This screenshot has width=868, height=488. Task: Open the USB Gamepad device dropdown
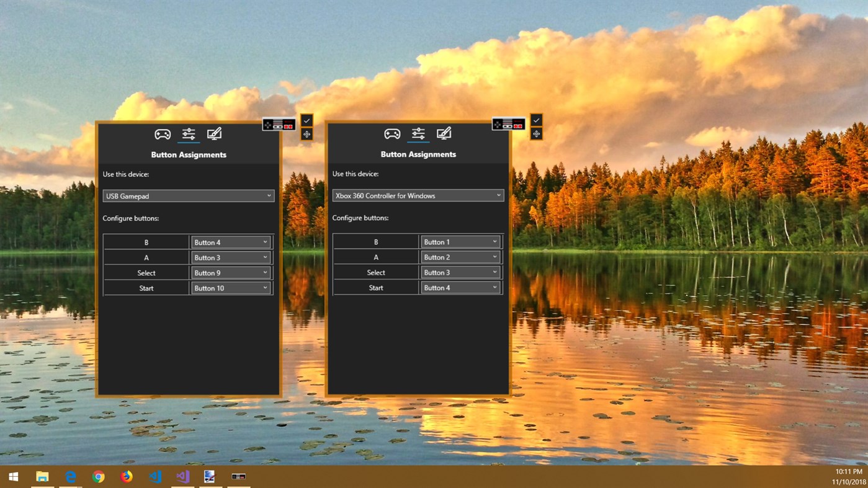point(189,196)
